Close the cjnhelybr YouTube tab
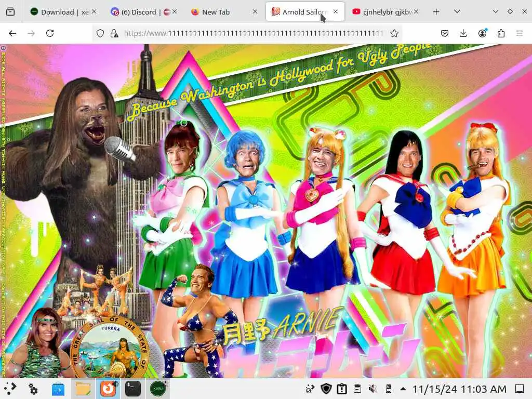This screenshot has height=399, width=532. point(416,12)
